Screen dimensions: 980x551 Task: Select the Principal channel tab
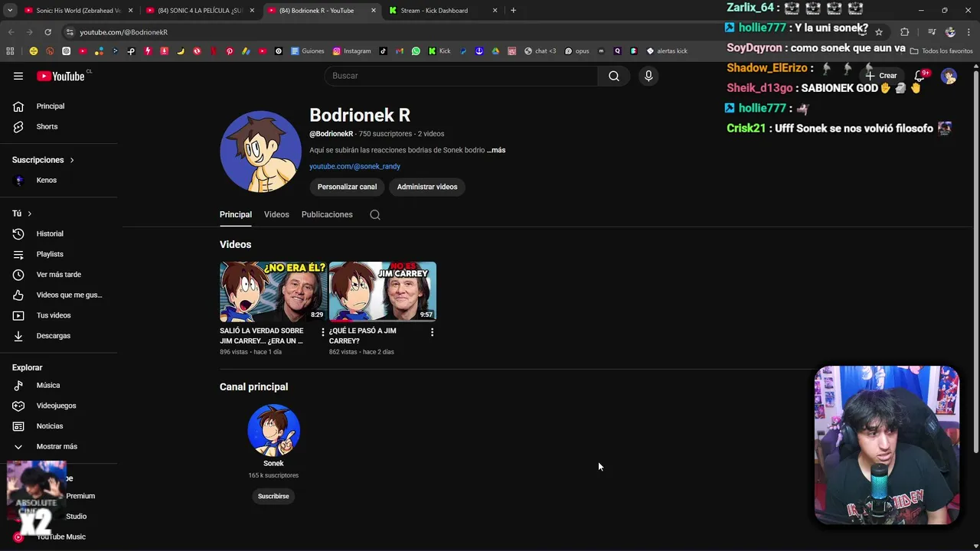click(x=236, y=214)
